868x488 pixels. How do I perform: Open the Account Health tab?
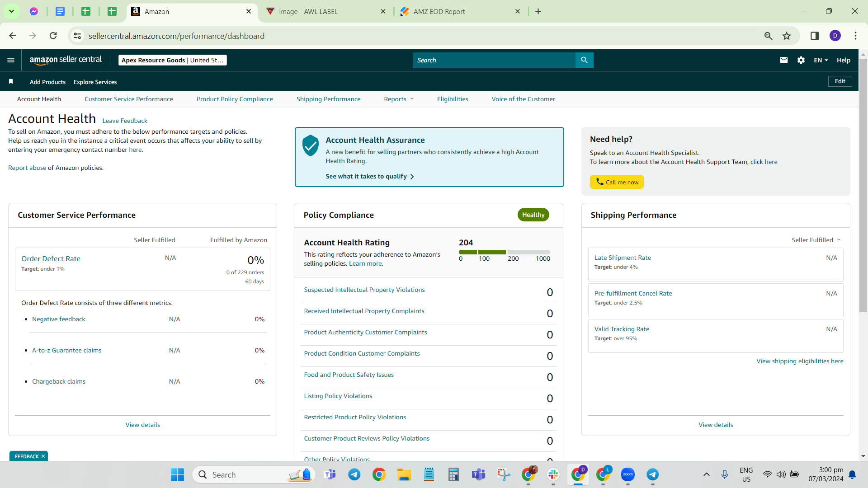pos(39,99)
